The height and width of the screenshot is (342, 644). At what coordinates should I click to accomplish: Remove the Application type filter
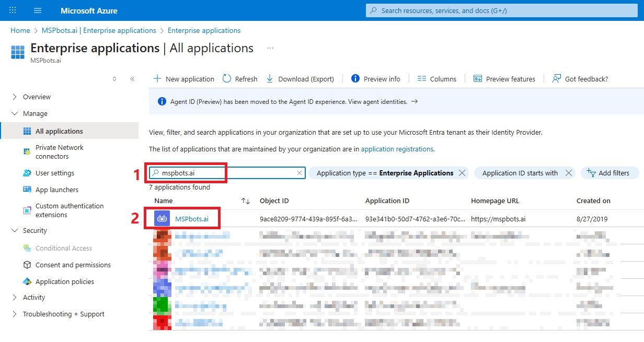tap(462, 173)
